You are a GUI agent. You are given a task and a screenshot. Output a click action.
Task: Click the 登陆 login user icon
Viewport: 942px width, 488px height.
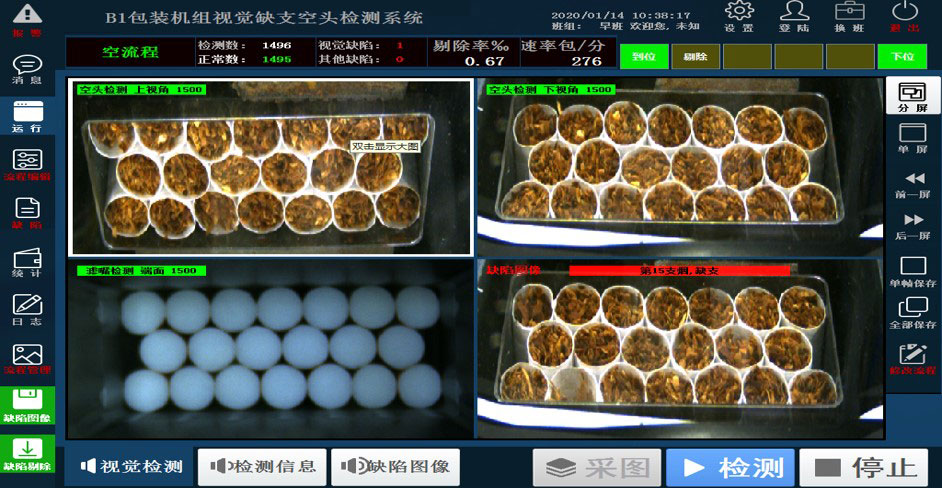point(794,16)
